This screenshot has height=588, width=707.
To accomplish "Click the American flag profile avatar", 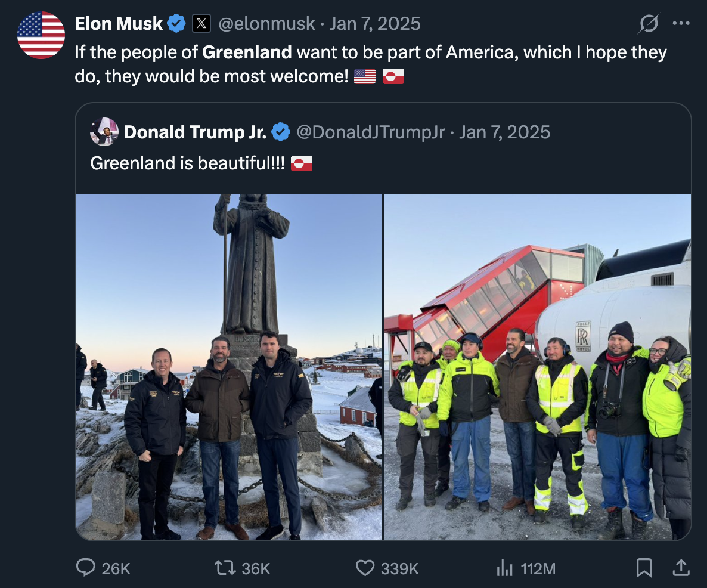I will pos(41,35).
